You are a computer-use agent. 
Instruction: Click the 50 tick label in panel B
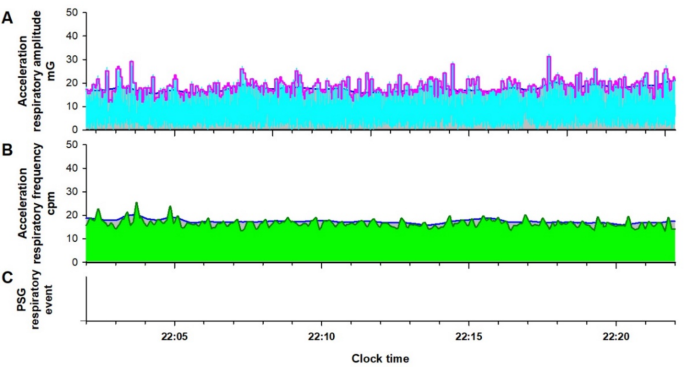72,145
